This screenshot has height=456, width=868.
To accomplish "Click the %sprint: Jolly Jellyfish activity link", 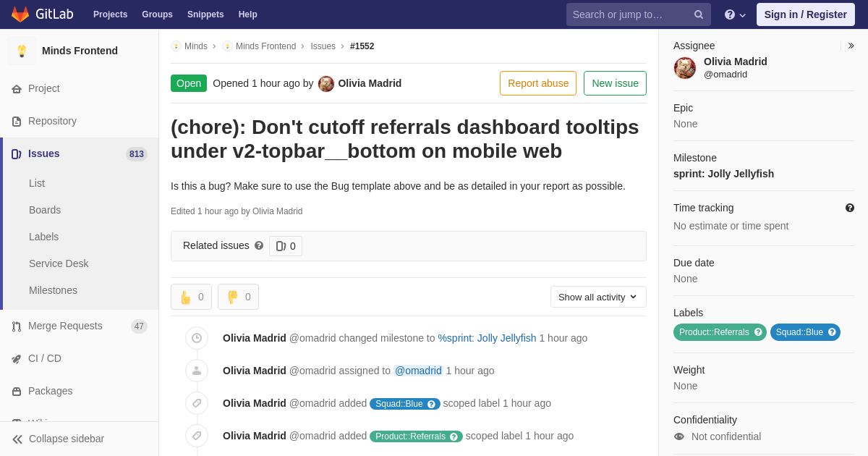I will (487, 338).
